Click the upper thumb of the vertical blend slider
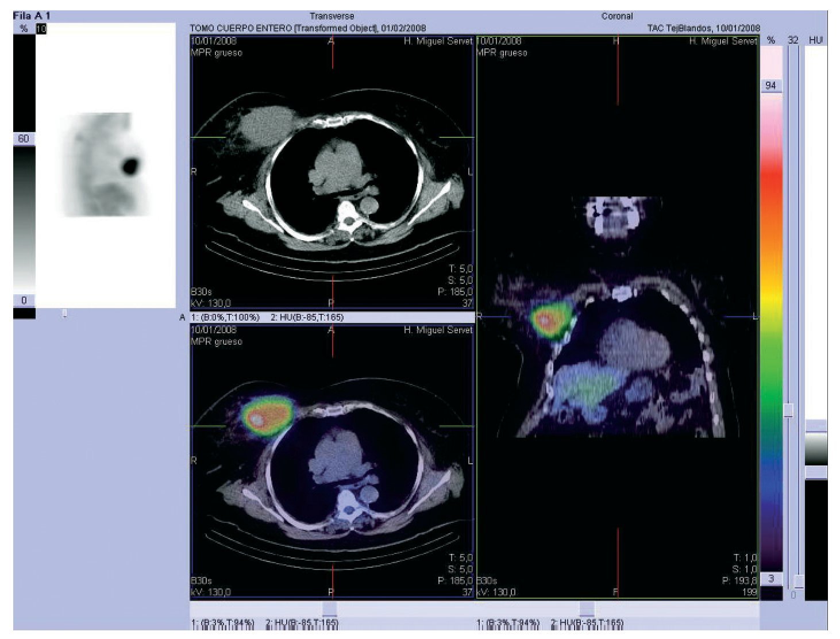The width and height of the screenshot is (840, 639). (788, 410)
